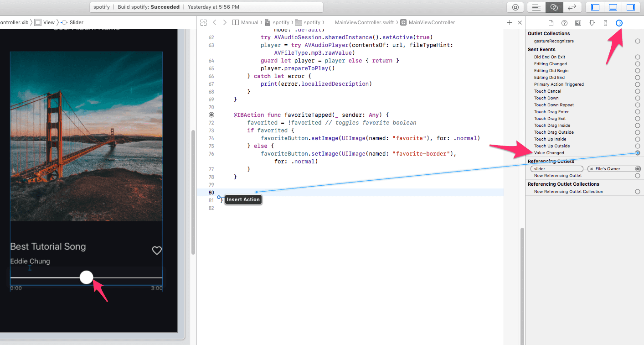The height and width of the screenshot is (345, 644).
Task: Select the Assistant editor button
Action: pos(554,7)
